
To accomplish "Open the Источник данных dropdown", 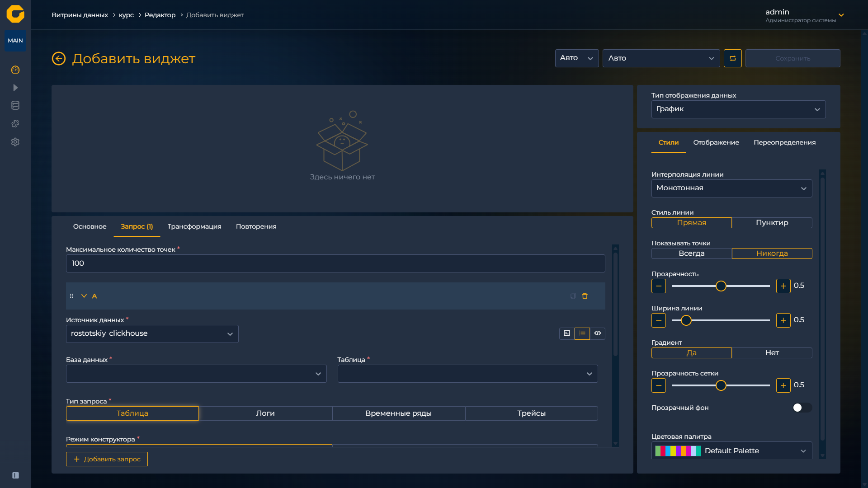I will pos(152,334).
